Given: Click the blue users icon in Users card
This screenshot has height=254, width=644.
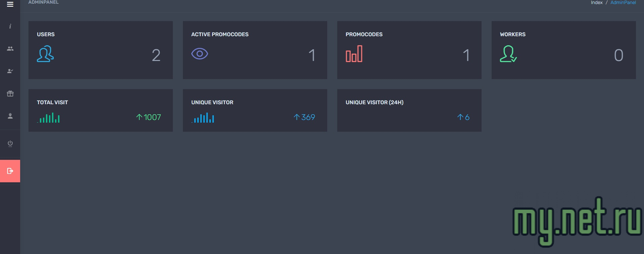Looking at the screenshot, I should pyautogui.click(x=45, y=54).
